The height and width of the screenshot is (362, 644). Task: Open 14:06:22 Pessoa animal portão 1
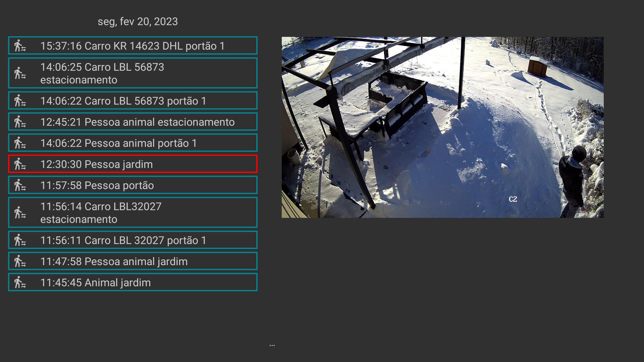tap(133, 143)
